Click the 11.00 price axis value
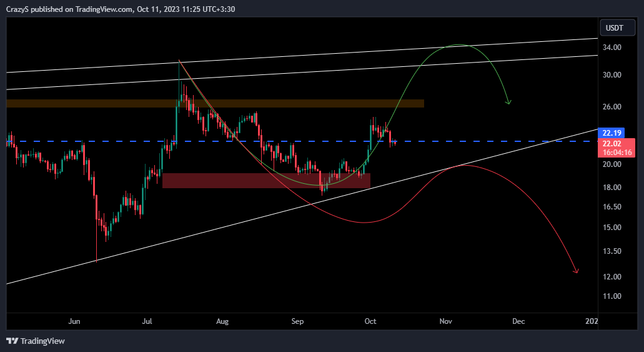The image size is (644, 352). (x=612, y=296)
